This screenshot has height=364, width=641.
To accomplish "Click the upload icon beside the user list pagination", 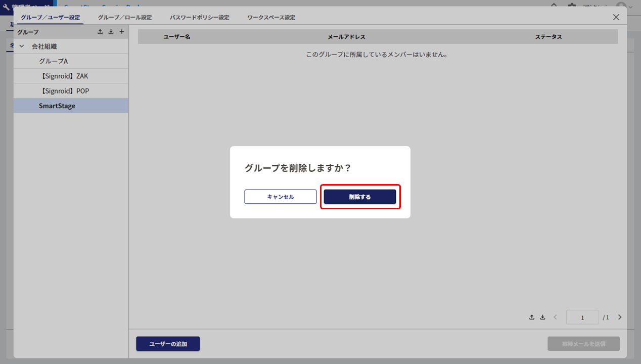I will (x=532, y=317).
